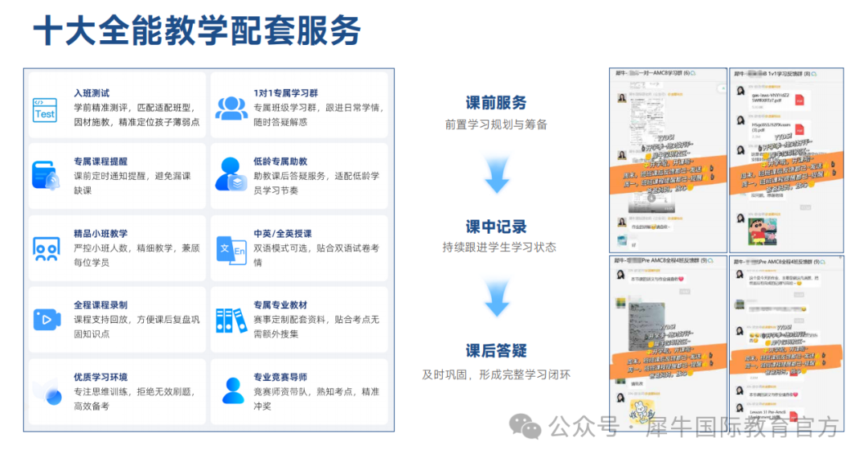Open the bottom-right Pre AMC8 feedback chat screenshot
This screenshot has height=462, width=868.
(787, 343)
